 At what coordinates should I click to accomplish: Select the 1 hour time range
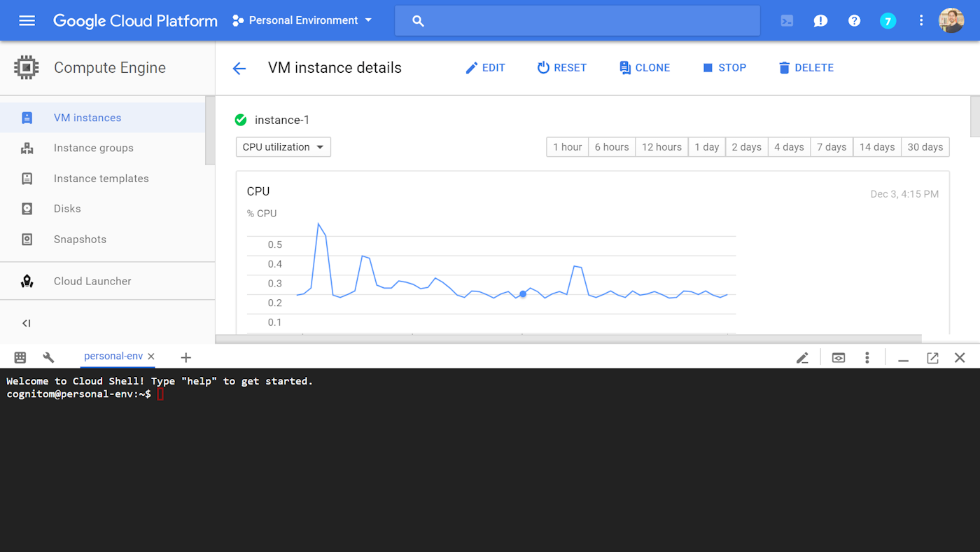pos(568,147)
